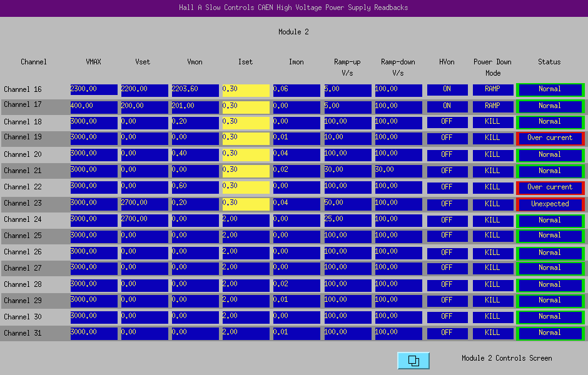Select Channel 17 yellow Iset field
The height and width of the screenshot is (375, 588).
click(246, 107)
